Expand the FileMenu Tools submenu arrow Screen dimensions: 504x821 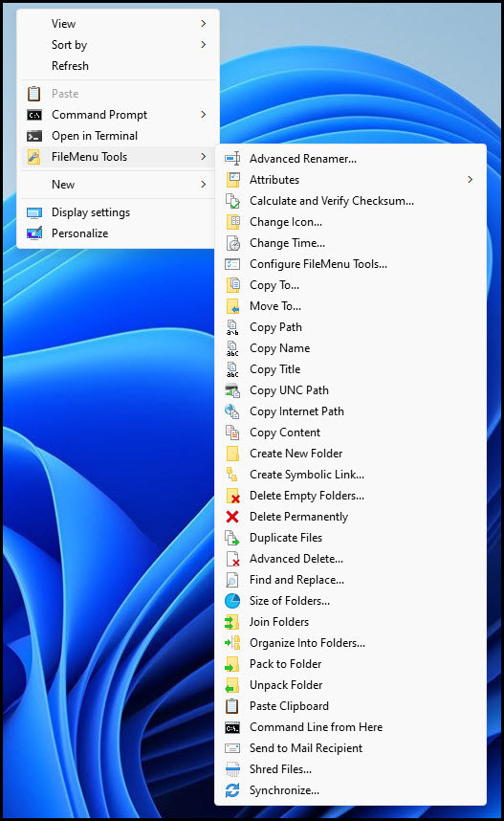pyautogui.click(x=203, y=157)
